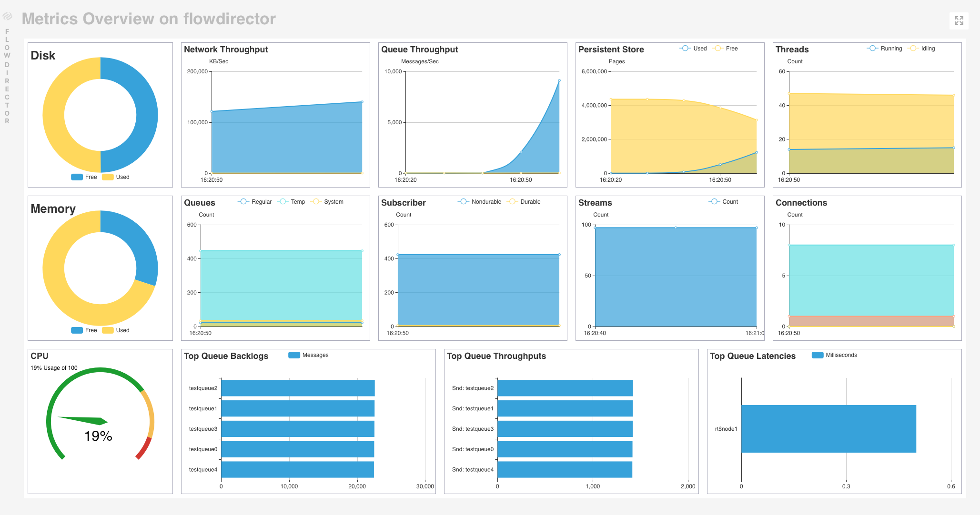The image size is (980, 515).
Task: Click the Flowdirector logo icon
Action: pos(8,17)
